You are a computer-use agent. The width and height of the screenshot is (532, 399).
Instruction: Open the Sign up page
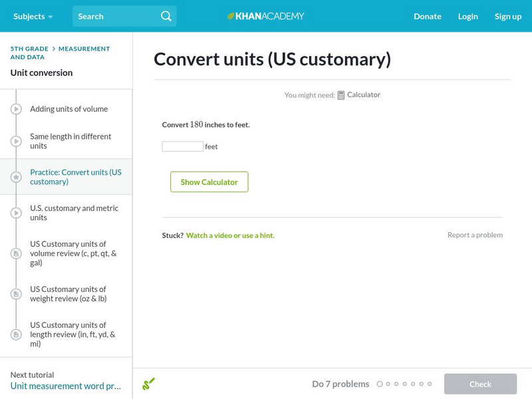507,16
